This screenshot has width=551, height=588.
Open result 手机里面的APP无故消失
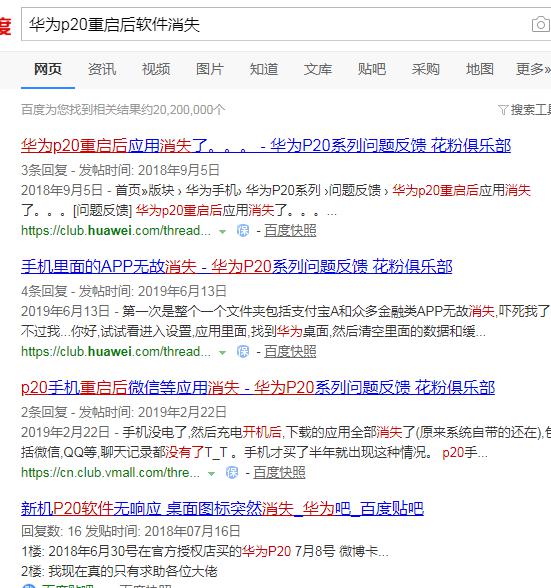tap(237, 267)
